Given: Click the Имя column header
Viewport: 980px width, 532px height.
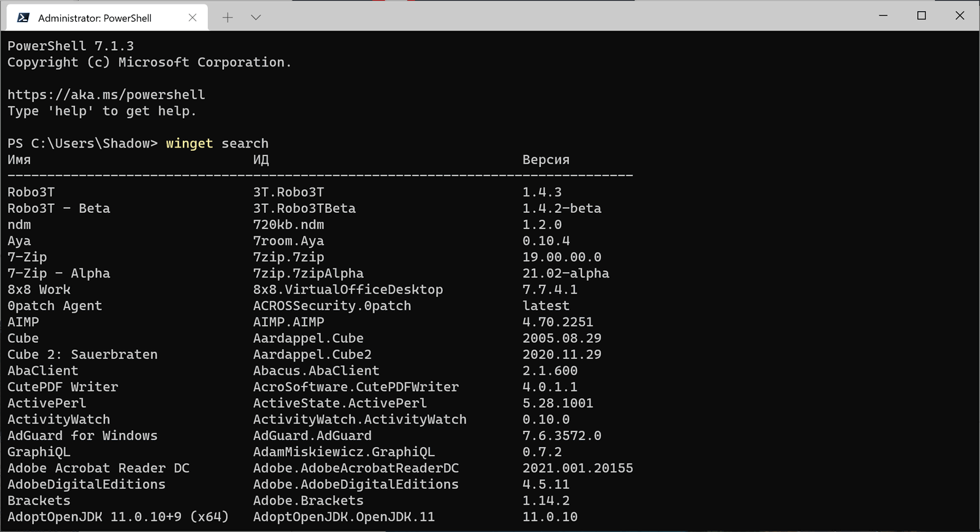Looking at the screenshot, I should pyautogui.click(x=19, y=160).
